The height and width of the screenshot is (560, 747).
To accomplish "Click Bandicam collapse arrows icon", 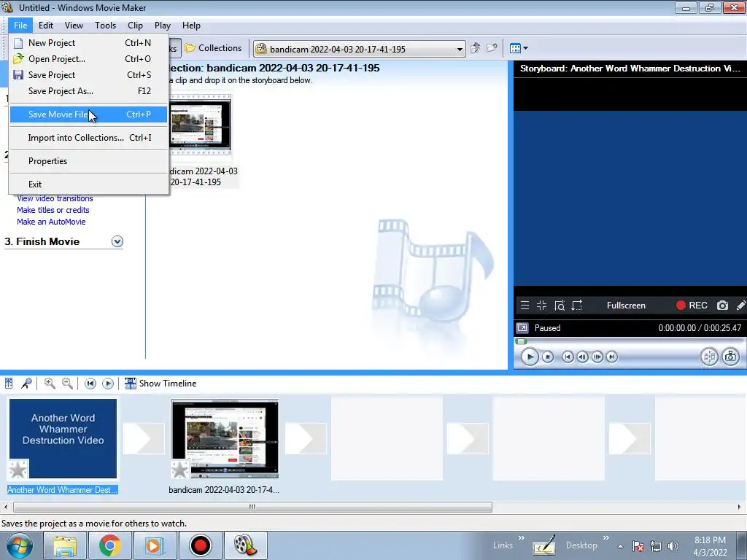I will [542, 306].
